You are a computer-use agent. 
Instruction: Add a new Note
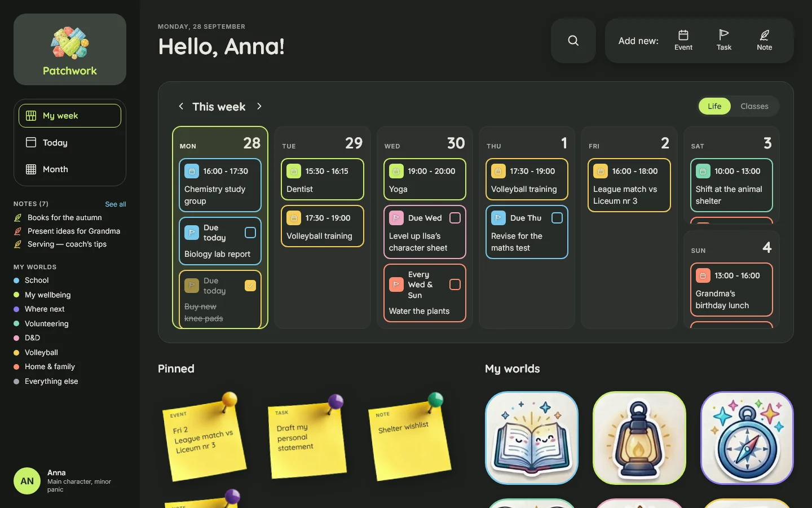point(764,41)
